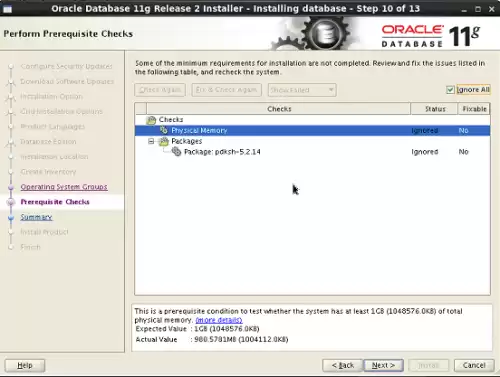Click the Status column header
The height and width of the screenshot is (377, 500).
(x=434, y=109)
